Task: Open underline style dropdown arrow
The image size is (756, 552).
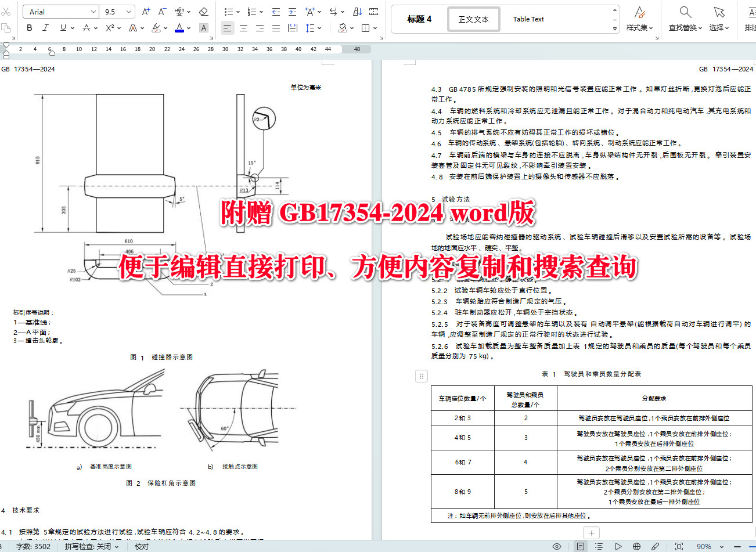Action: pyautogui.click(x=72, y=28)
